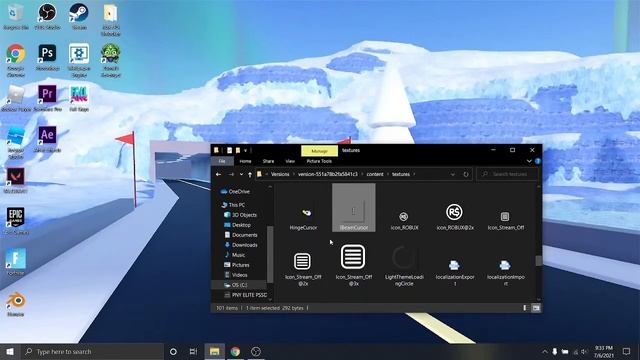
Task: Click the version-551a78b2fa5841c3 path segment
Action: coord(327,174)
